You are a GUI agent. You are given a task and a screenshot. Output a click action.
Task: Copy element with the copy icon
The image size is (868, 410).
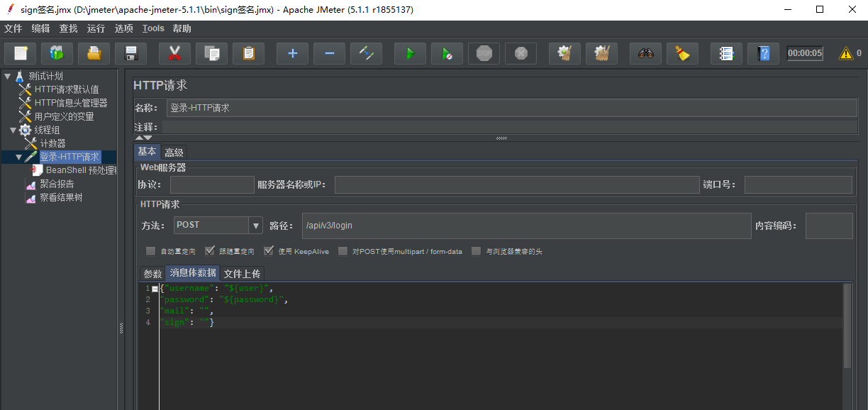(x=211, y=53)
